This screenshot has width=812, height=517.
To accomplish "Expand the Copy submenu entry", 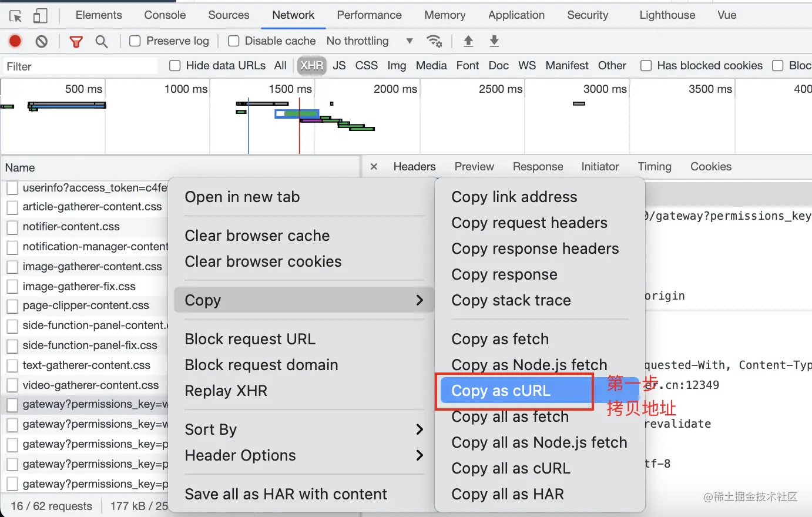I will tap(304, 300).
